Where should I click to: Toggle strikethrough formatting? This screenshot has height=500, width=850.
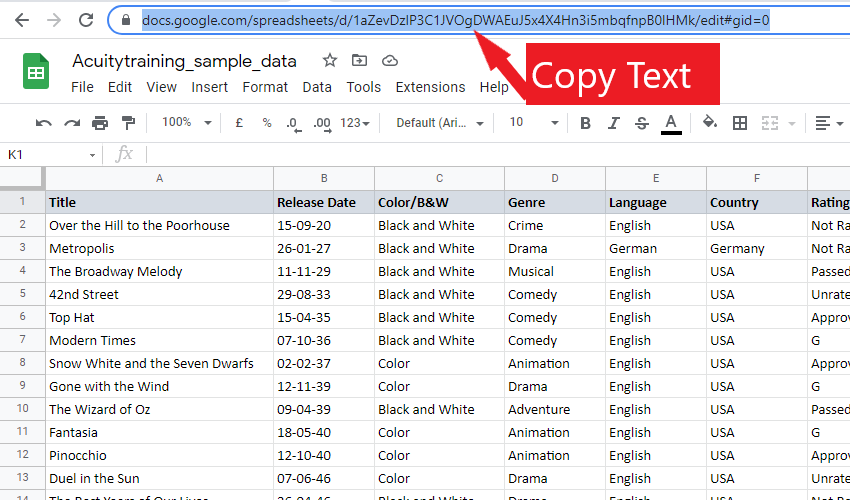(641, 123)
